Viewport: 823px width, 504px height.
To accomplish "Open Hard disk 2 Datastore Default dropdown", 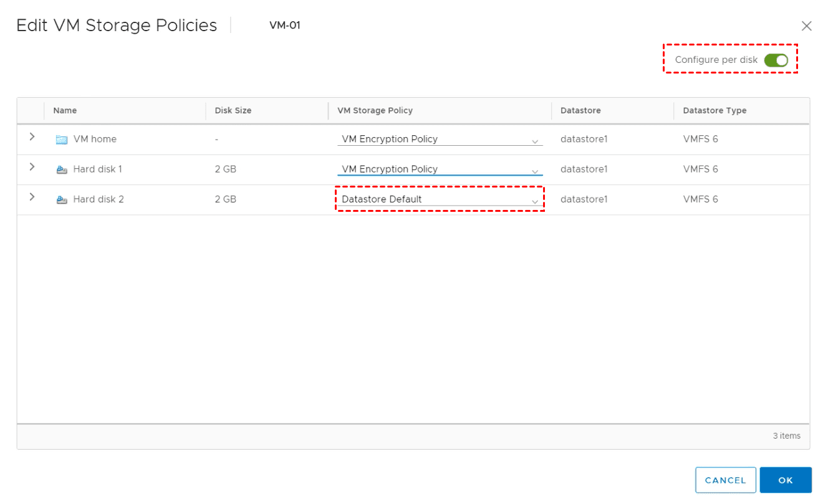I will click(x=440, y=200).
